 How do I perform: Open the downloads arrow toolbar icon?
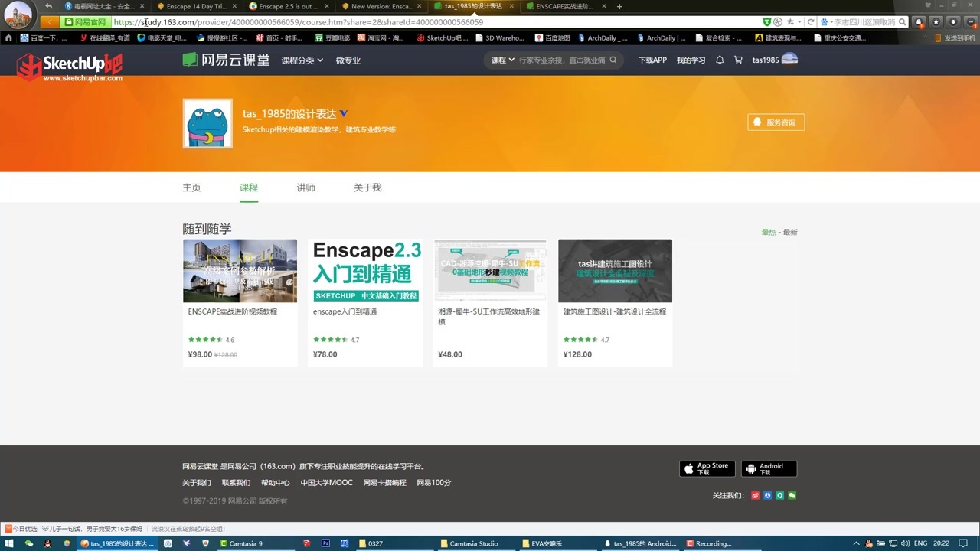[x=953, y=22]
